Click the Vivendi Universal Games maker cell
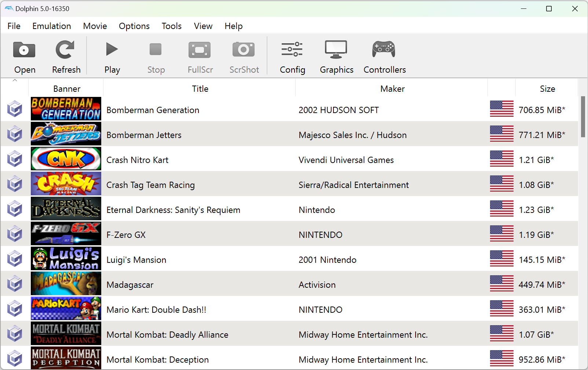The image size is (588, 370). 346,160
